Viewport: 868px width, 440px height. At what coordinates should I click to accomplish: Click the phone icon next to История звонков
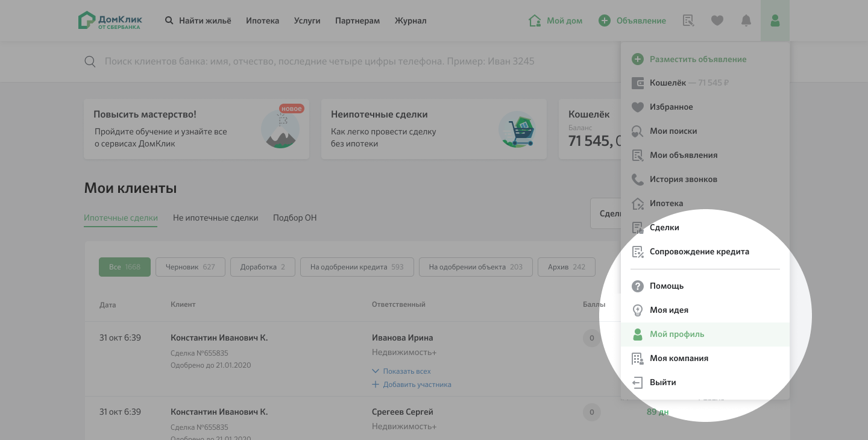pyautogui.click(x=637, y=180)
